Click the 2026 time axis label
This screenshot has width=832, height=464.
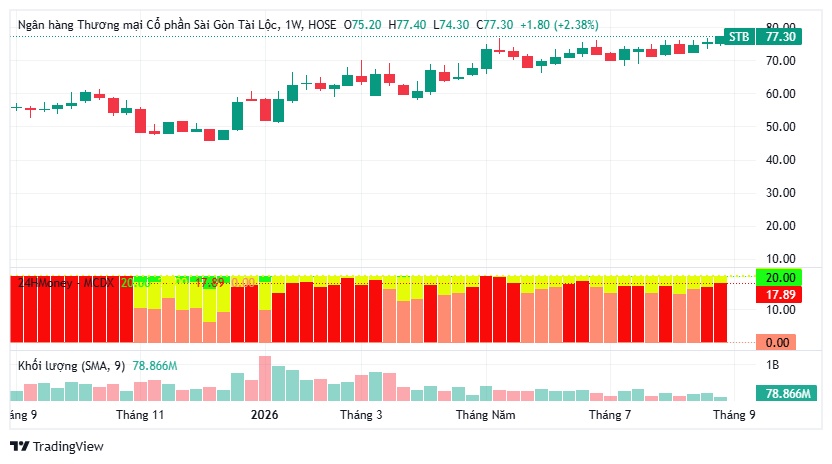(264, 415)
